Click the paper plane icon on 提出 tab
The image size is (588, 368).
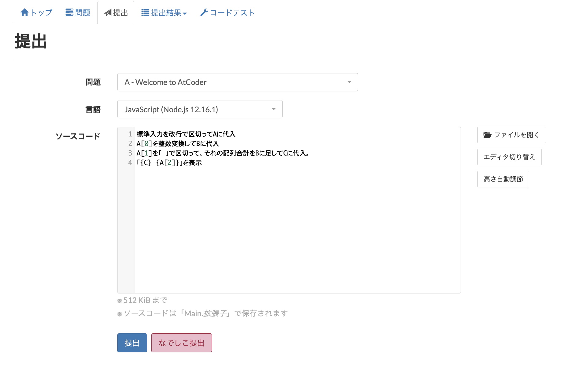[x=108, y=13]
